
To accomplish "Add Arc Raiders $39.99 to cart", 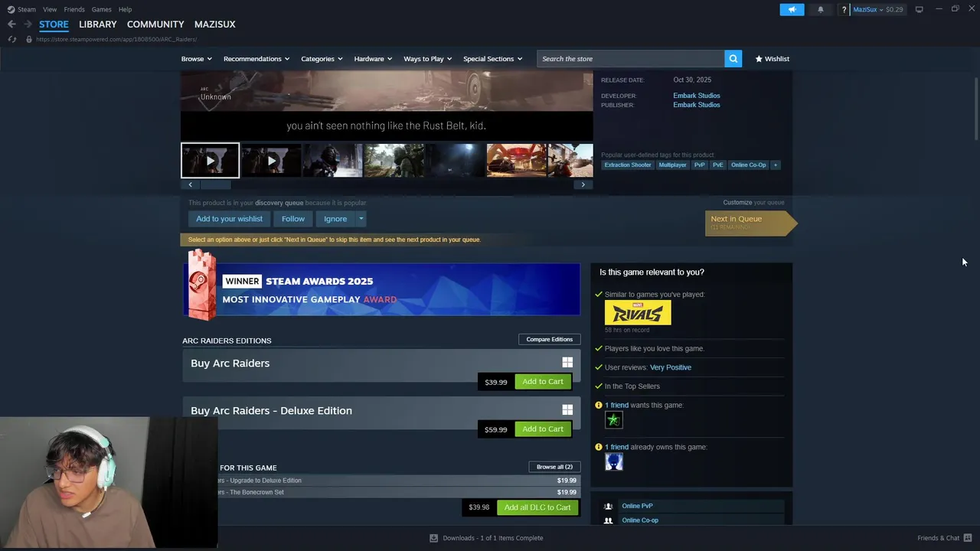I will [x=543, y=382].
